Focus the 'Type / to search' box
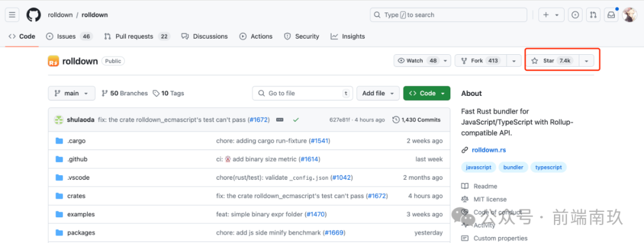The width and height of the screenshot is (644, 243). 448,15
